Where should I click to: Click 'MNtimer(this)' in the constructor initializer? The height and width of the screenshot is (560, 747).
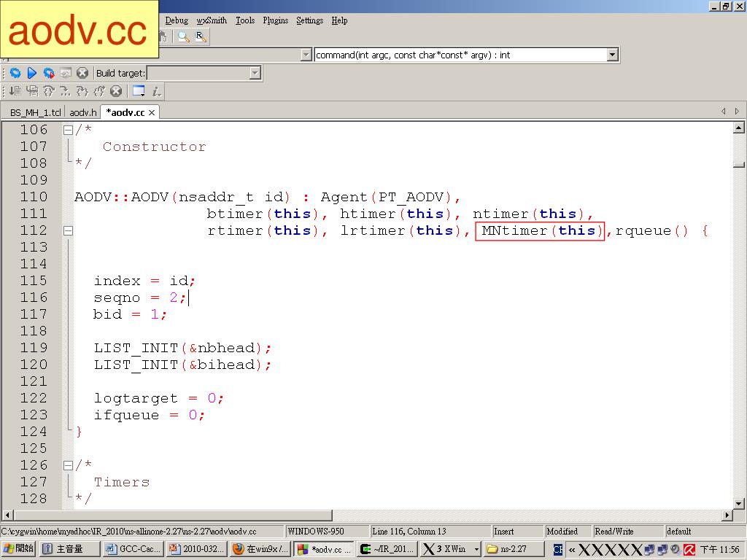540,231
